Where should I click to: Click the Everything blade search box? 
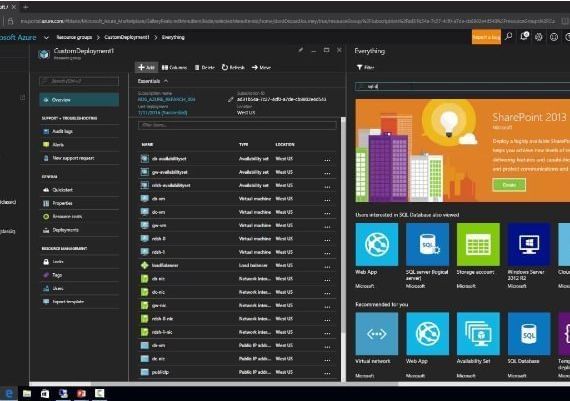462,87
